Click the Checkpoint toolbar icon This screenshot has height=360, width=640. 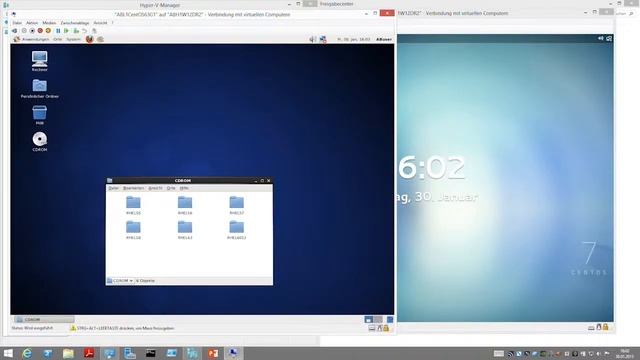[x=76, y=31]
